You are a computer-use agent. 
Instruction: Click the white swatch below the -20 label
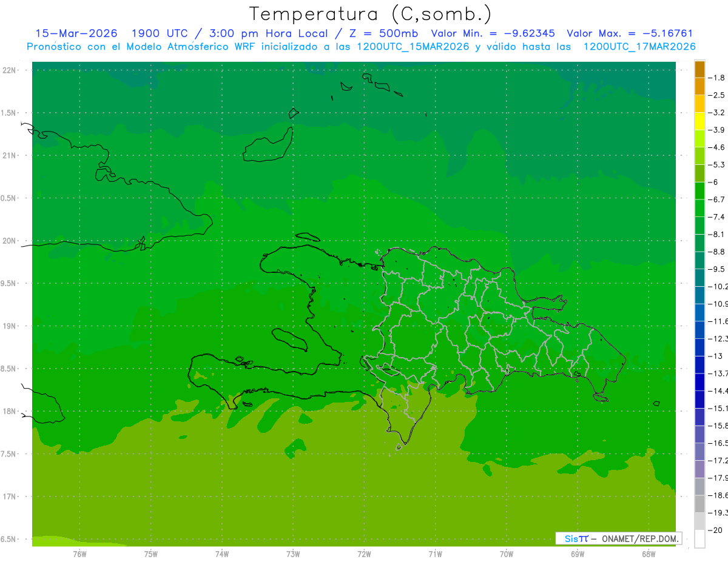tap(699, 538)
